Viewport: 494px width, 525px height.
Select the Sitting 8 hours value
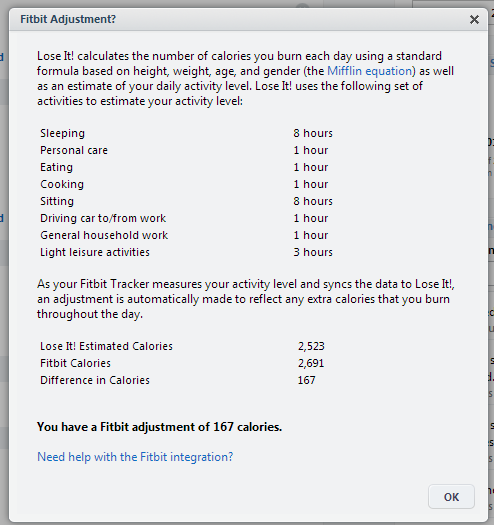[x=313, y=201]
